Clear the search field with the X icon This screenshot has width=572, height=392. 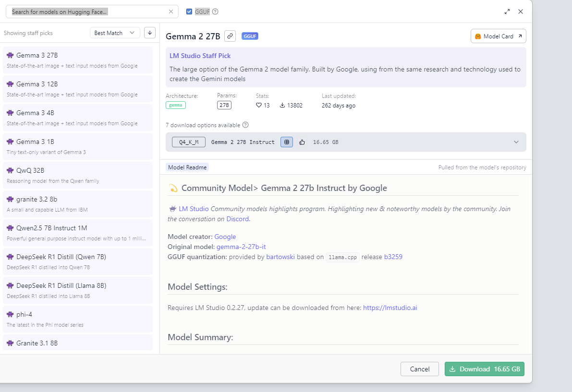coord(171,12)
